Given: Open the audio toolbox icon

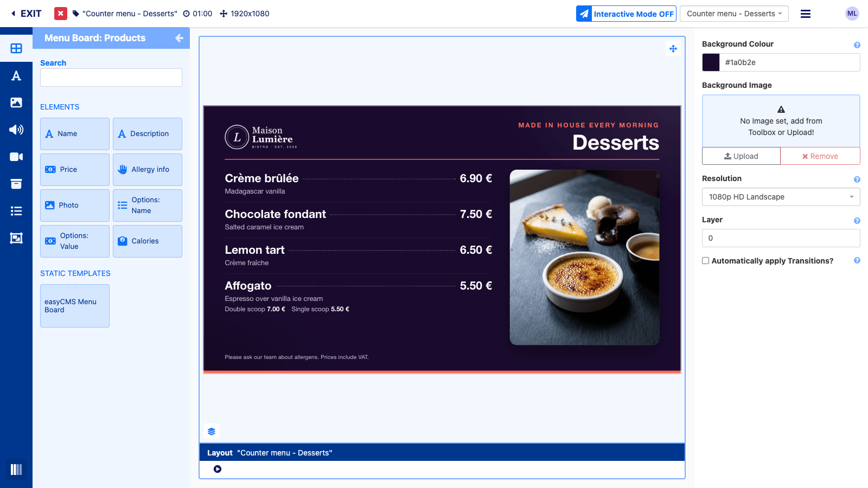Looking at the screenshot, I should pyautogui.click(x=16, y=130).
